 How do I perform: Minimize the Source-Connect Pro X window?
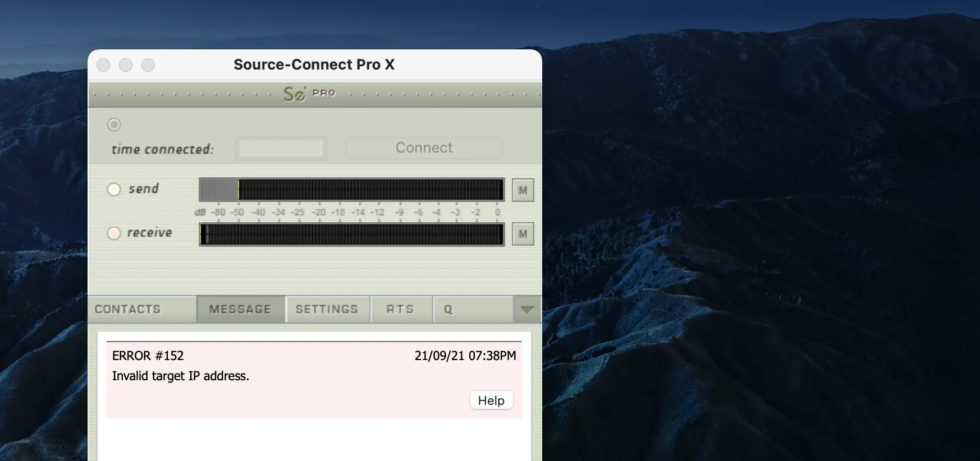click(126, 65)
